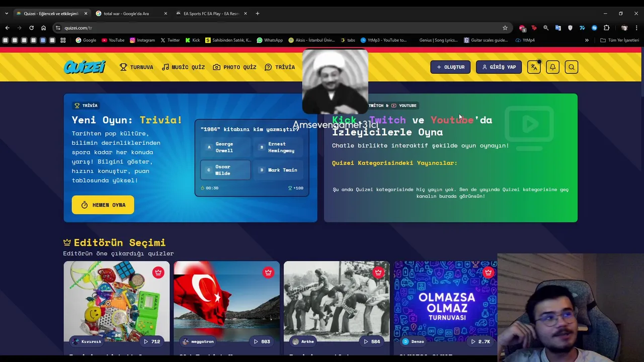Open the notifications bell icon
Screen dimensions: 644x362
click(x=552, y=67)
